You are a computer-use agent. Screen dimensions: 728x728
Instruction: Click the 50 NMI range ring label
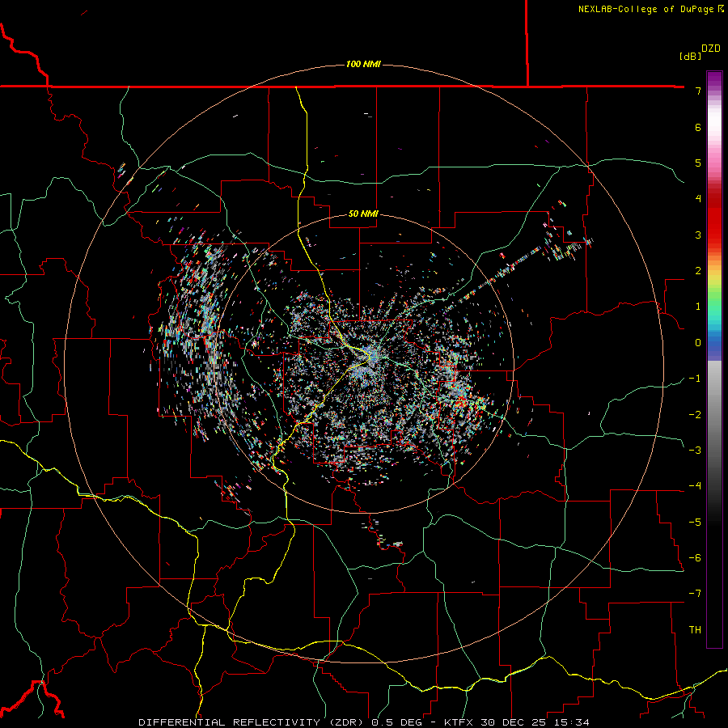click(x=363, y=214)
